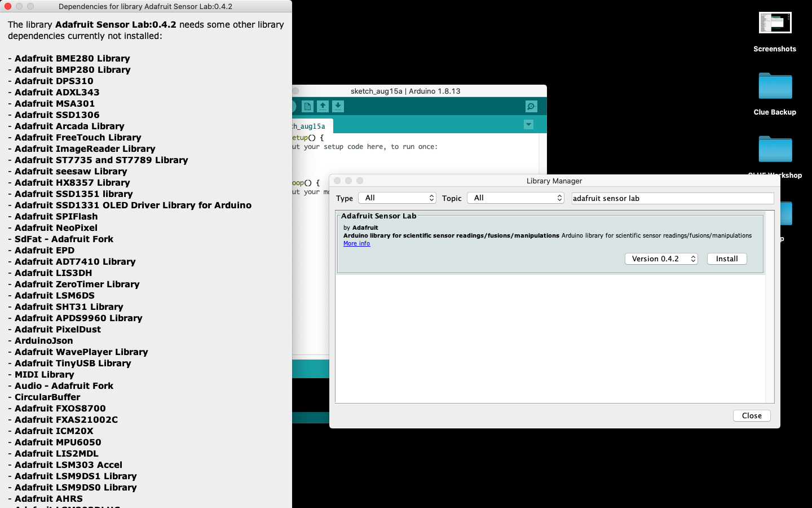This screenshot has height=508, width=812.
Task: Click 'Adafruit LSM303 Accel' entry
Action: tap(68, 465)
